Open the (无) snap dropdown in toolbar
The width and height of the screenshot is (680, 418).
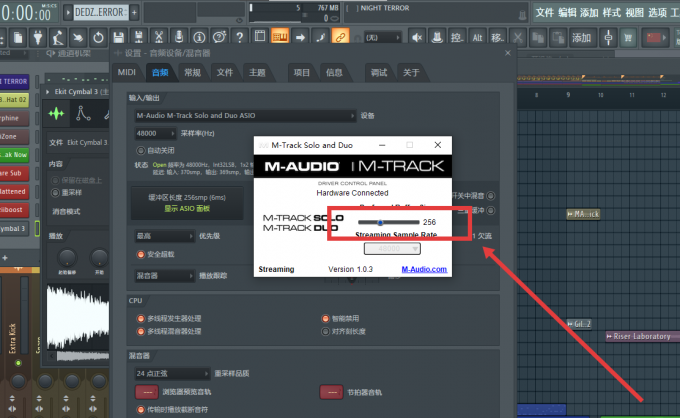click(382, 38)
